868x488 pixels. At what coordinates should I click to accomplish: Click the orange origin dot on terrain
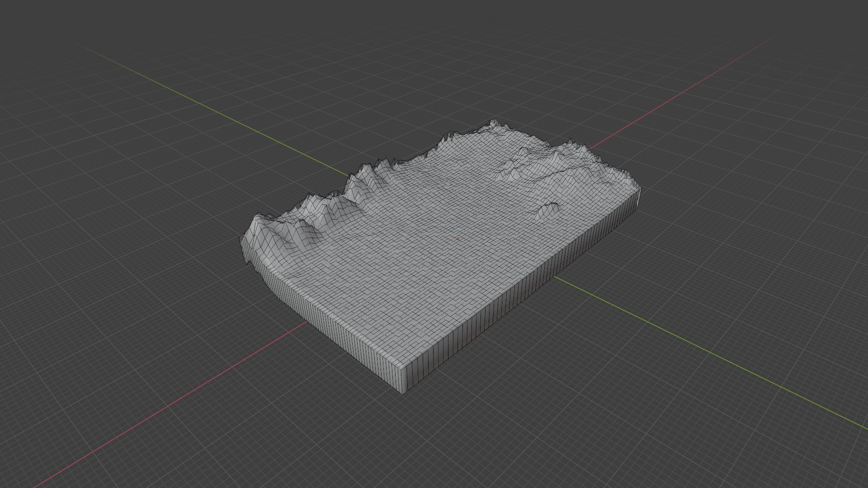click(458, 239)
